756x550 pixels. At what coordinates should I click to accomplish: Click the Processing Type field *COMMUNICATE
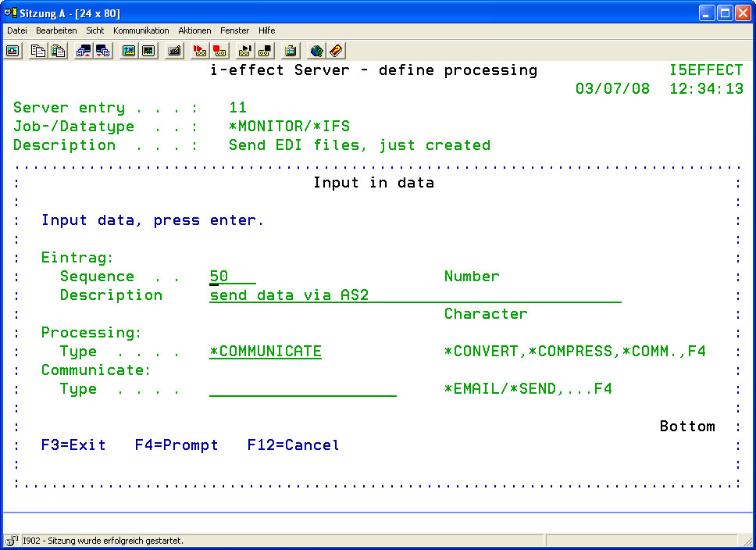click(x=266, y=352)
